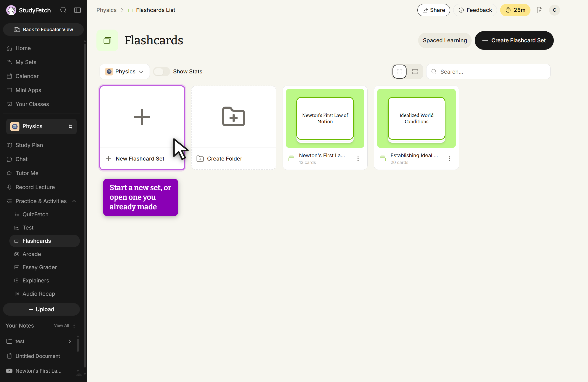Image resolution: width=588 pixels, height=382 pixels.
Task: Click New Flashcard Set label
Action: [x=140, y=159]
